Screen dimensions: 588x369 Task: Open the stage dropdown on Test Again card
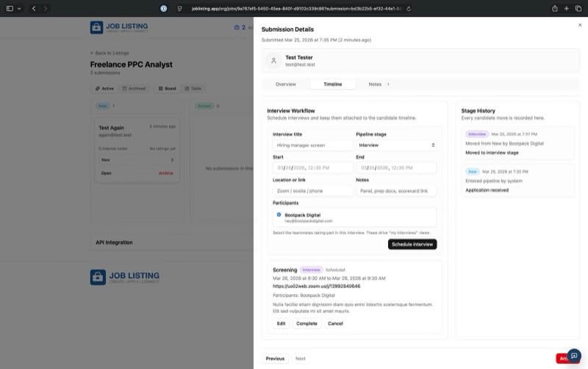pos(137,160)
